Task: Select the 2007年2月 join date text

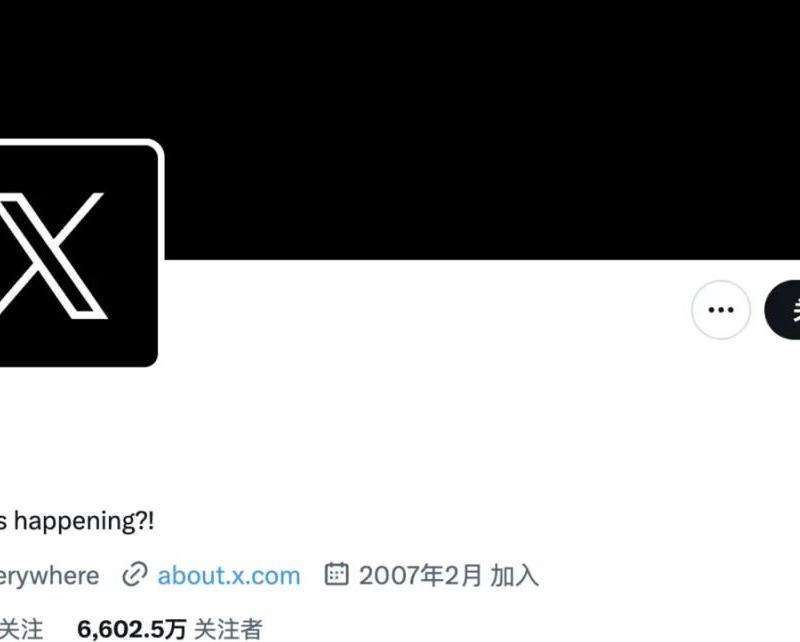Action: [x=420, y=575]
